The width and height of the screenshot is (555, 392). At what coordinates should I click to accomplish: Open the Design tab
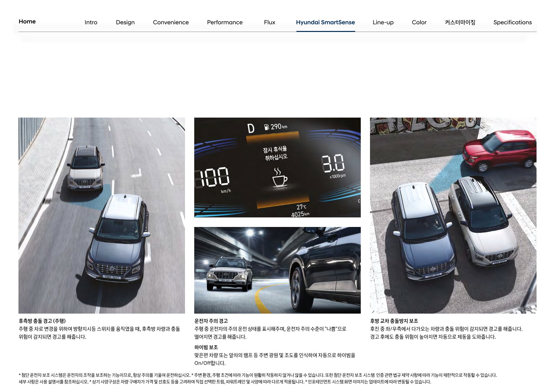click(125, 22)
